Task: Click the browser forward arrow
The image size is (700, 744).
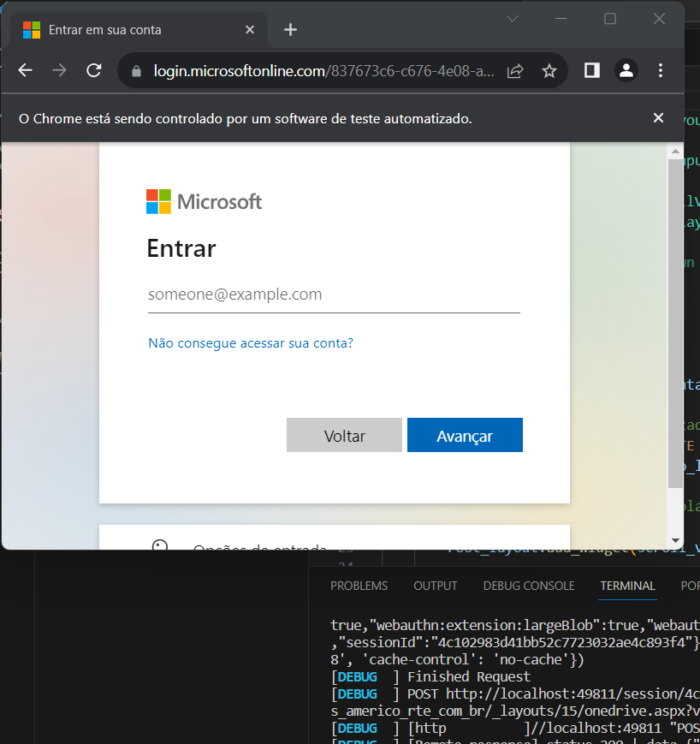Action: pos(59,71)
